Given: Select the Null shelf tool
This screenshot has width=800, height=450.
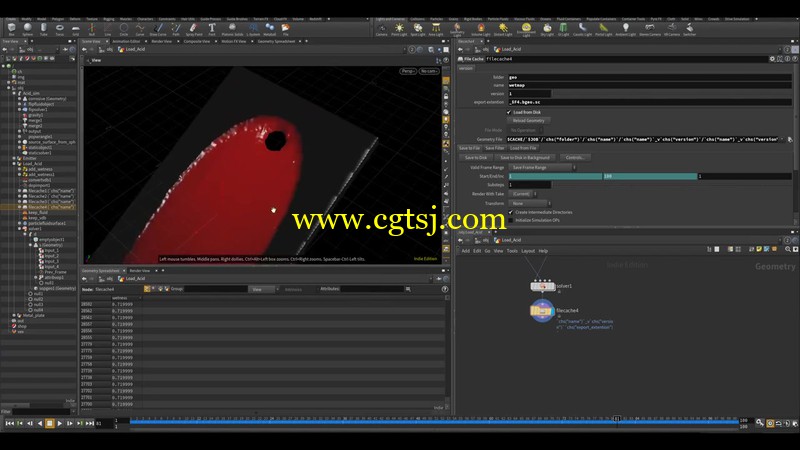Looking at the screenshot, I should 92,29.
